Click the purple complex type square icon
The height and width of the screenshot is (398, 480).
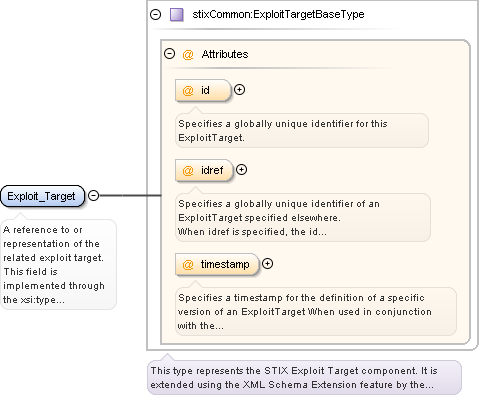point(177,15)
